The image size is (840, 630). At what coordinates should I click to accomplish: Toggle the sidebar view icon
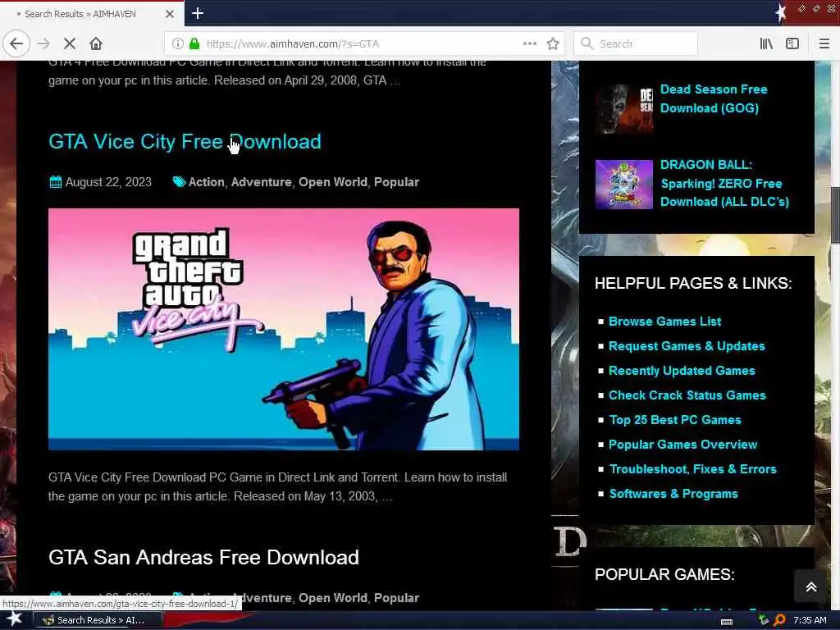[792, 43]
